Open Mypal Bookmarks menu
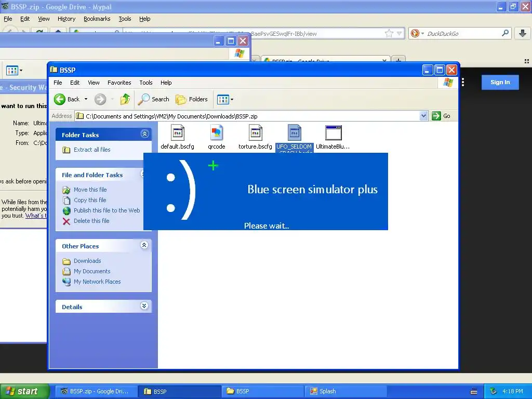Screen dimensions: 532x399 [97, 19]
